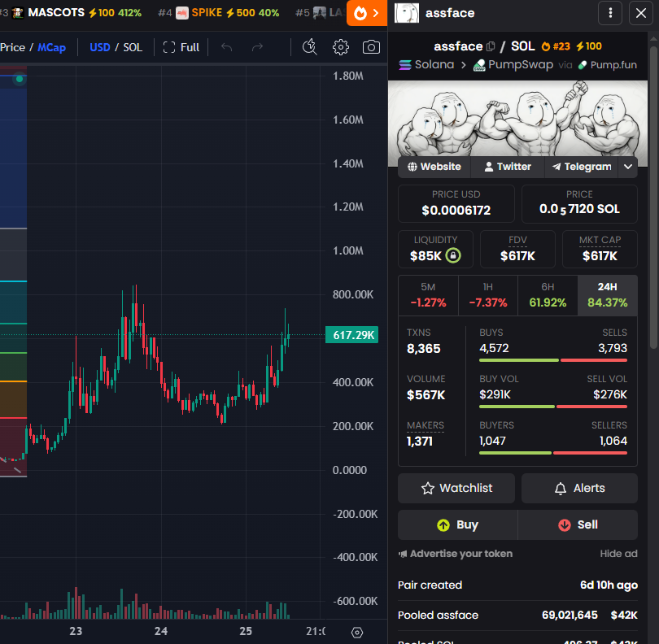Open trending MASCOTS token

(x=76, y=12)
